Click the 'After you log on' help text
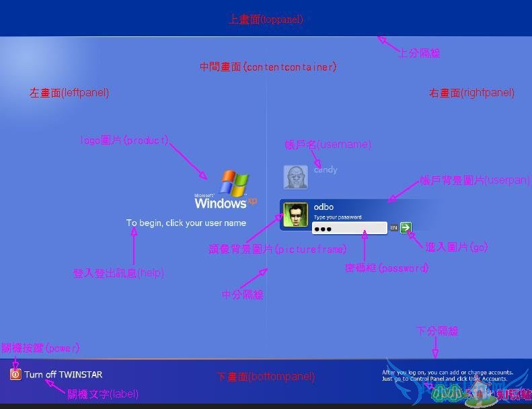 pos(447,375)
